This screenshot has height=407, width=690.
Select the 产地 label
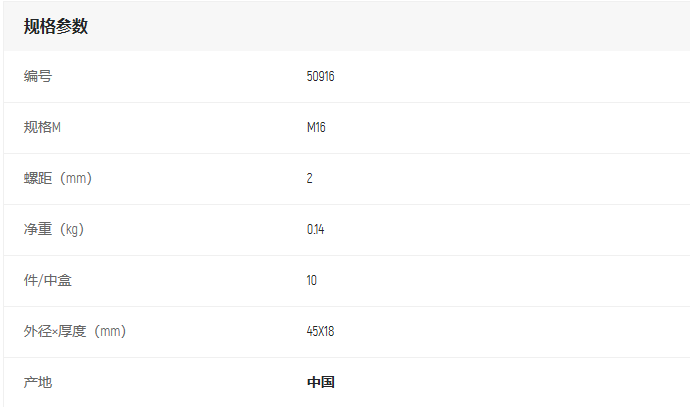(38, 382)
